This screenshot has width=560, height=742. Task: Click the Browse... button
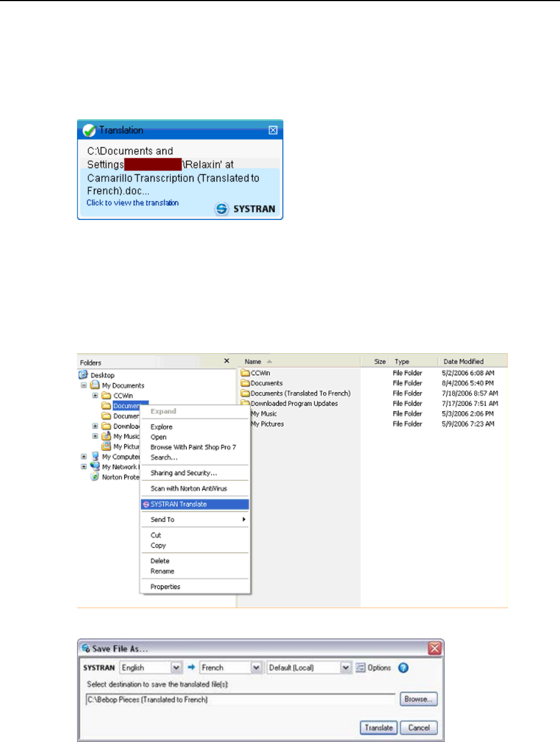coord(418,699)
